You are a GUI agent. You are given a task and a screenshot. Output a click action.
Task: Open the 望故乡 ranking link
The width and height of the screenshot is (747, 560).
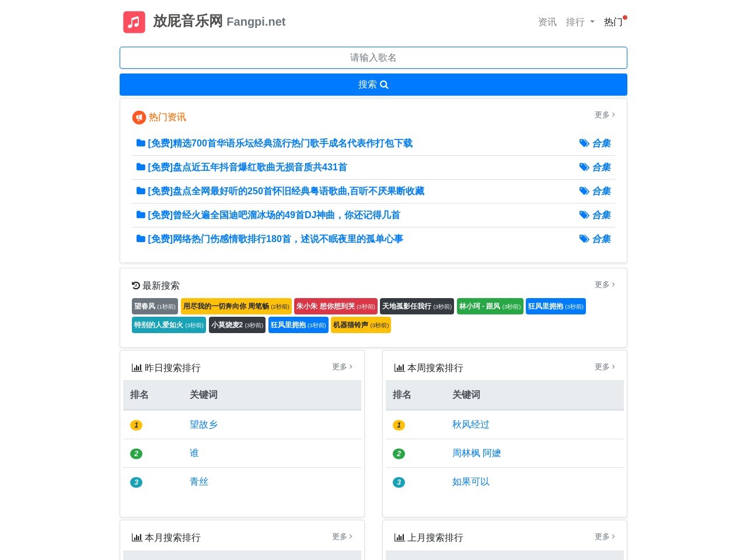204,425
